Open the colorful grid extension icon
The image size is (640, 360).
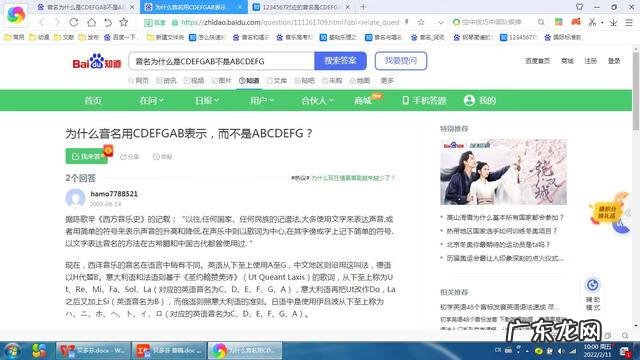coord(558,22)
